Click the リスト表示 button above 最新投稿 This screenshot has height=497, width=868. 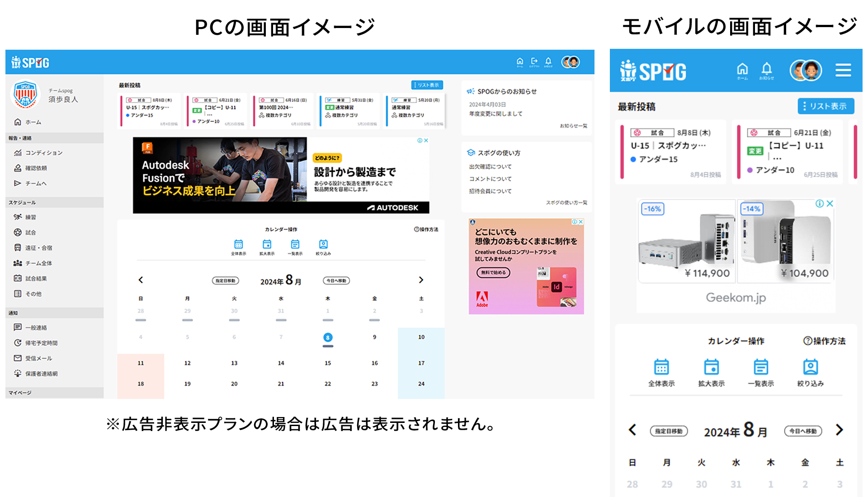pos(426,84)
